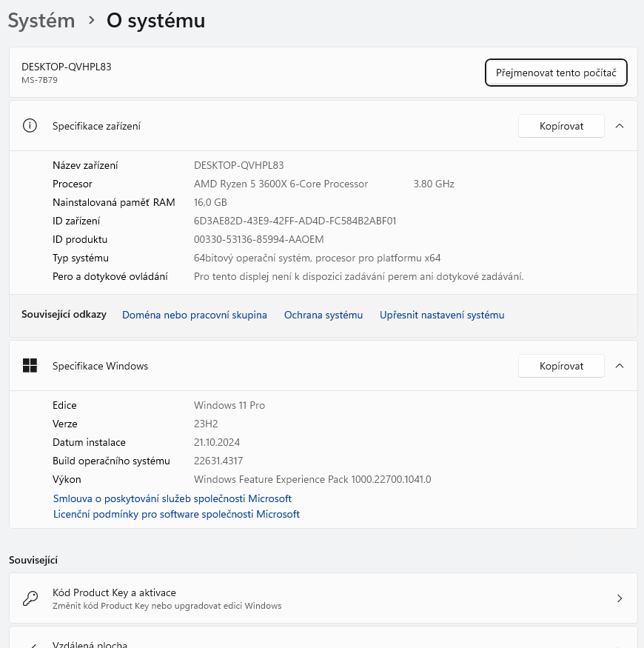Image resolution: width=644 pixels, height=648 pixels.
Task: Click the Vzdálená plocha row
Action: click(x=322, y=643)
